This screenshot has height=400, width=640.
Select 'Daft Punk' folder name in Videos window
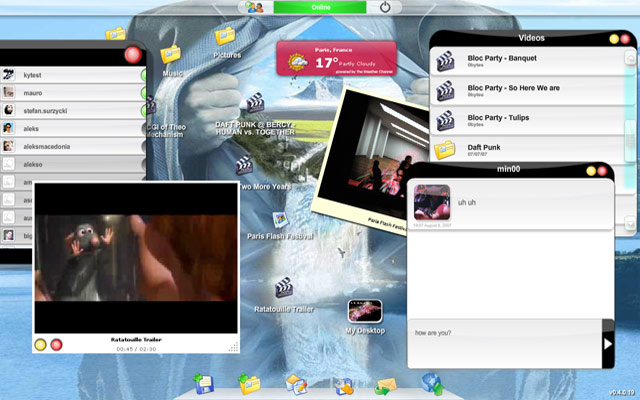pyautogui.click(x=484, y=147)
